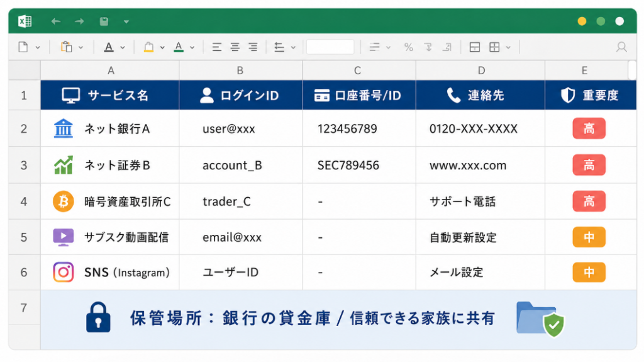644x362 pixels.
Task: Click the borders grid icon
Action: [494, 47]
